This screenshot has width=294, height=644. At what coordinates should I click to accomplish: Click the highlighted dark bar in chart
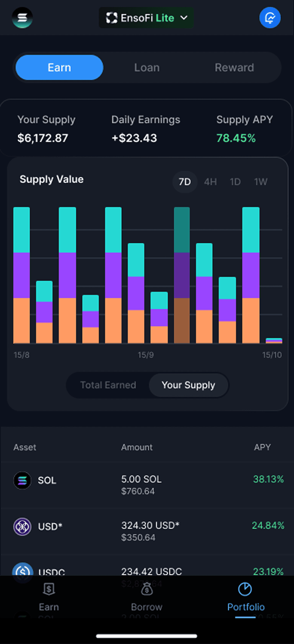(182, 275)
